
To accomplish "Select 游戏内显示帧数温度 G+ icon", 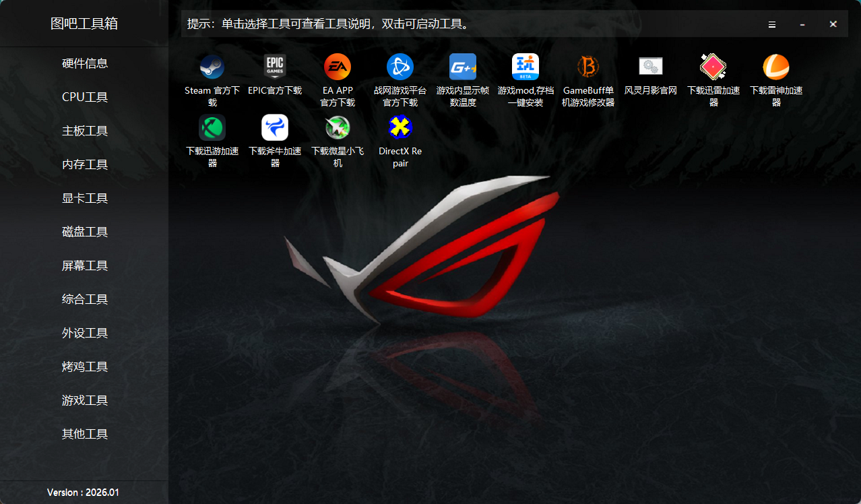I will tap(463, 67).
